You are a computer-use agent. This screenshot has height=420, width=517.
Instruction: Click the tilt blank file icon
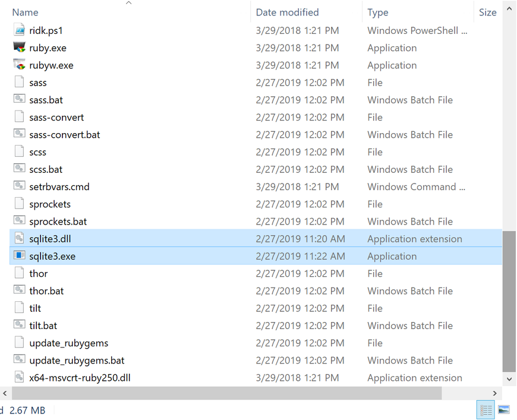(20, 308)
